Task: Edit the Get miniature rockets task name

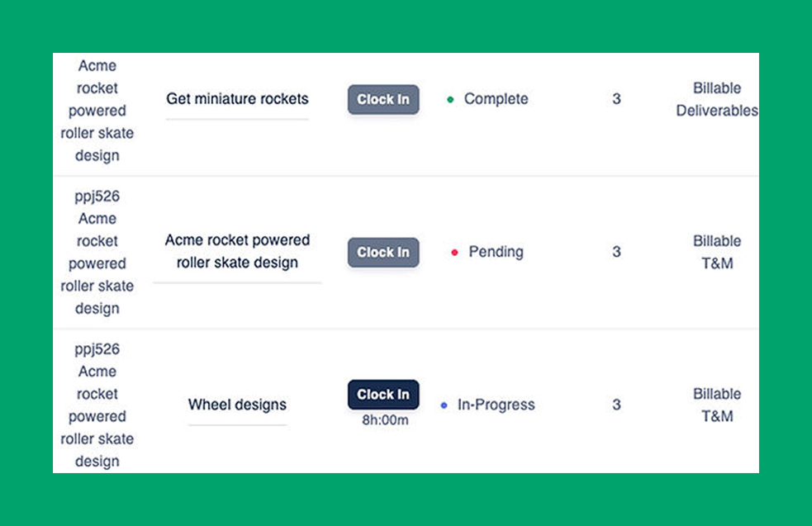Action: click(x=237, y=99)
